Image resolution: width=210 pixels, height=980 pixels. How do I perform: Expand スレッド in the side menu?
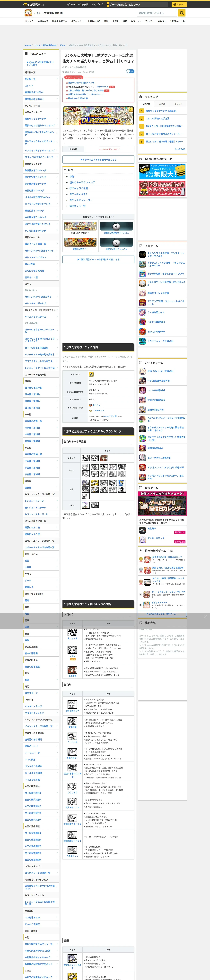tap(41, 86)
